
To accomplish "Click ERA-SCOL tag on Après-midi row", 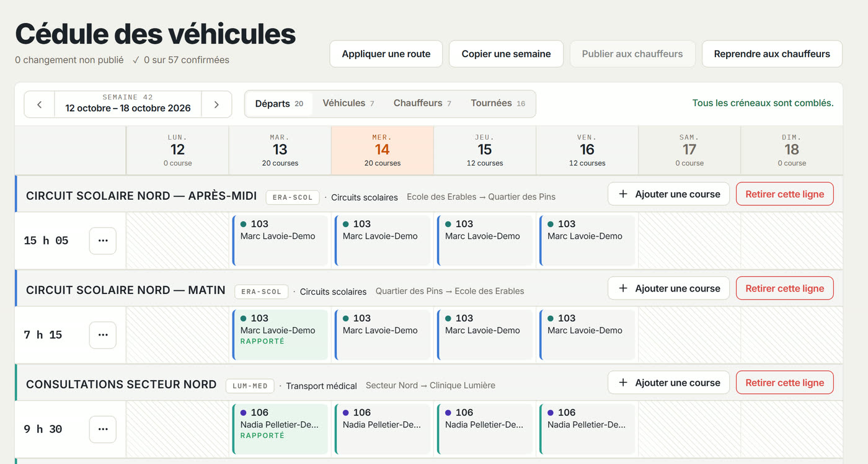I will coord(293,197).
